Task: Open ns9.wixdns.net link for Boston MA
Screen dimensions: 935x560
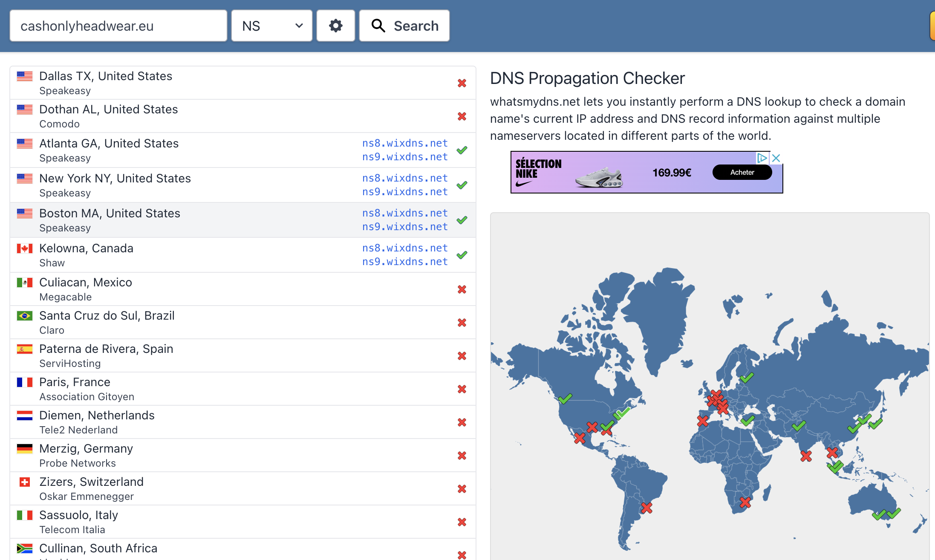Action: click(x=404, y=227)
